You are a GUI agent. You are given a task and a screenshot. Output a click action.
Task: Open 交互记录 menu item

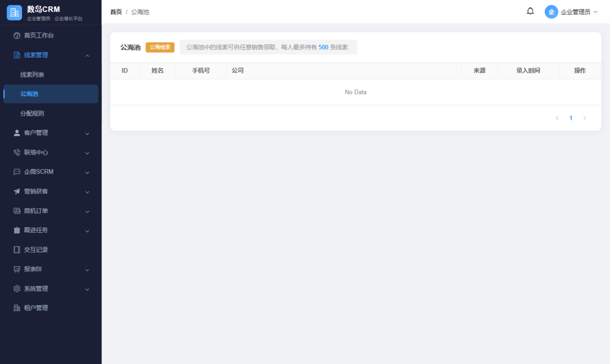point(51,250)
